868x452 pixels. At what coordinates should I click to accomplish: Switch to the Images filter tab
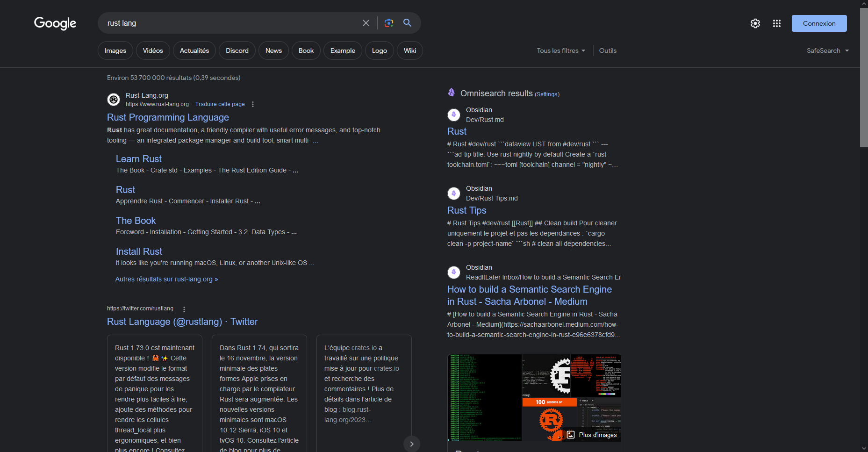pos(115,50)
